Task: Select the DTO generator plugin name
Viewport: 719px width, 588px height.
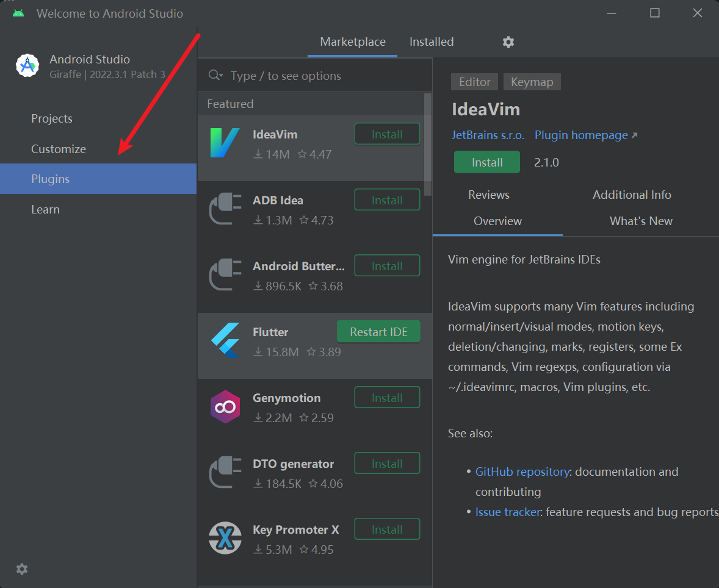Action: point(294,464)
